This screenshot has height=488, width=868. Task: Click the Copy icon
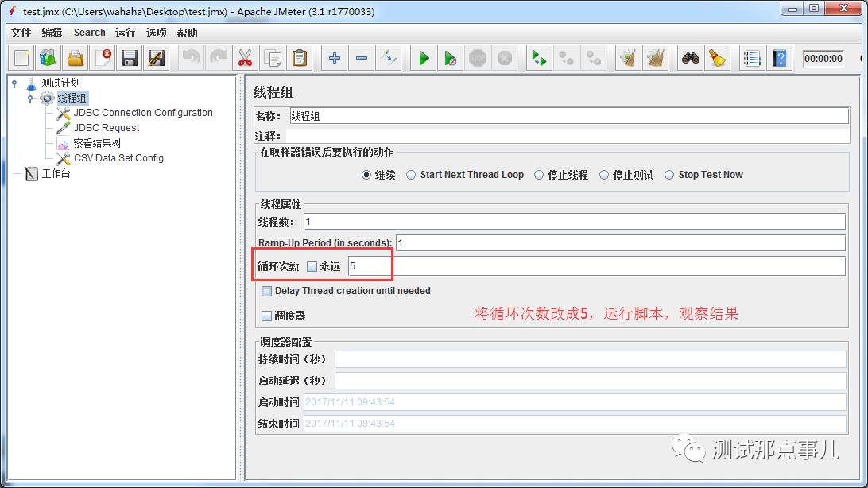coord(273,58)
